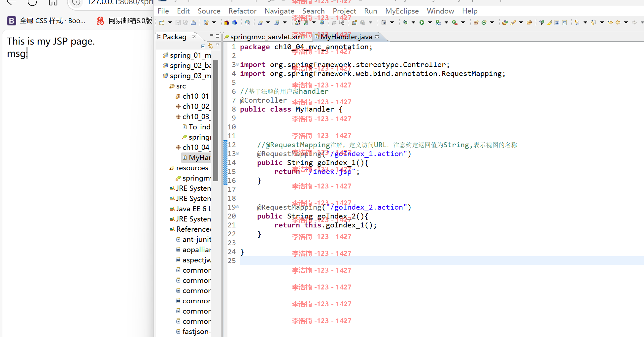The image size is (644, 337).
Task: Click the Next Annotation down-arrow icon
Action: pos(577,22)
